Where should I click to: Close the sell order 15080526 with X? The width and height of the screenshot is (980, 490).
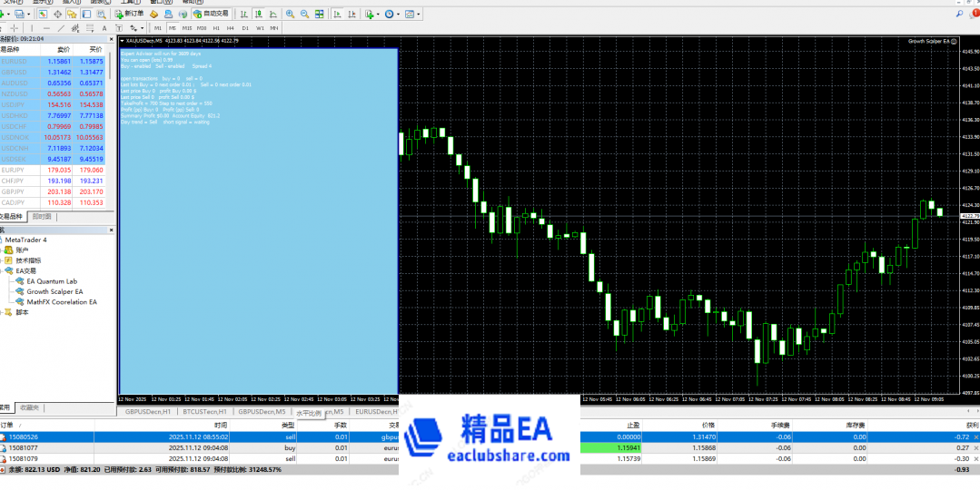[x=975, y=437]
